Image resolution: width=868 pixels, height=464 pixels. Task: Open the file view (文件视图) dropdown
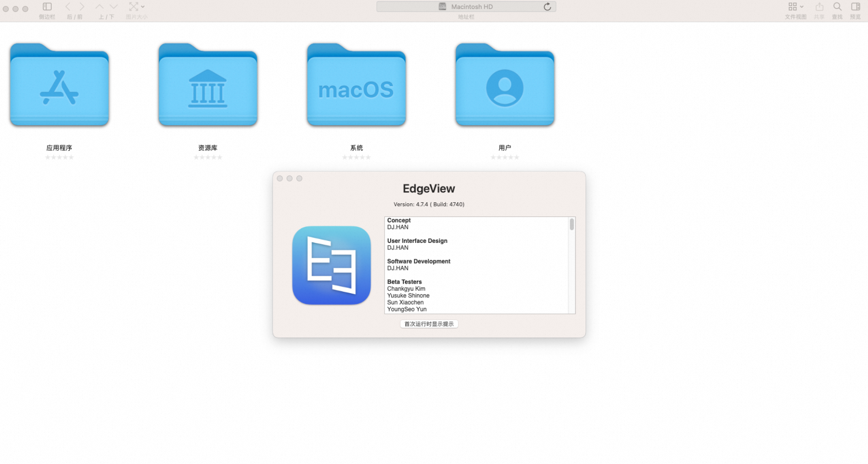(796, 7)
